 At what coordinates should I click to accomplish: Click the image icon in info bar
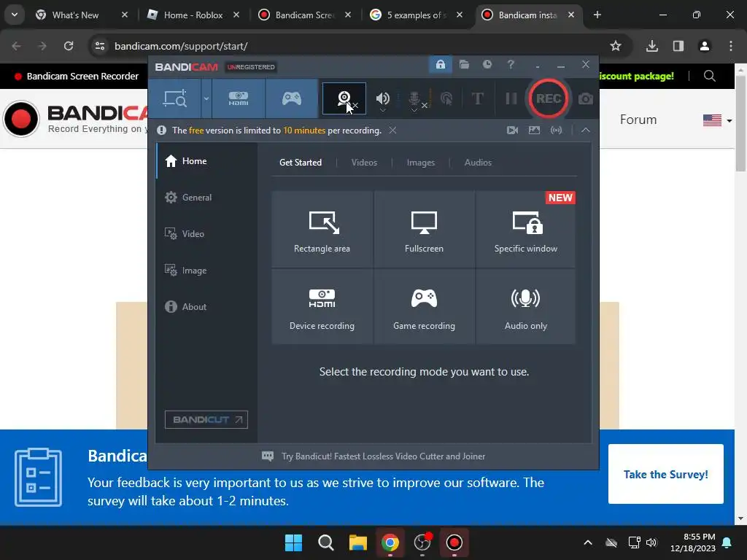tap(534, 130)
